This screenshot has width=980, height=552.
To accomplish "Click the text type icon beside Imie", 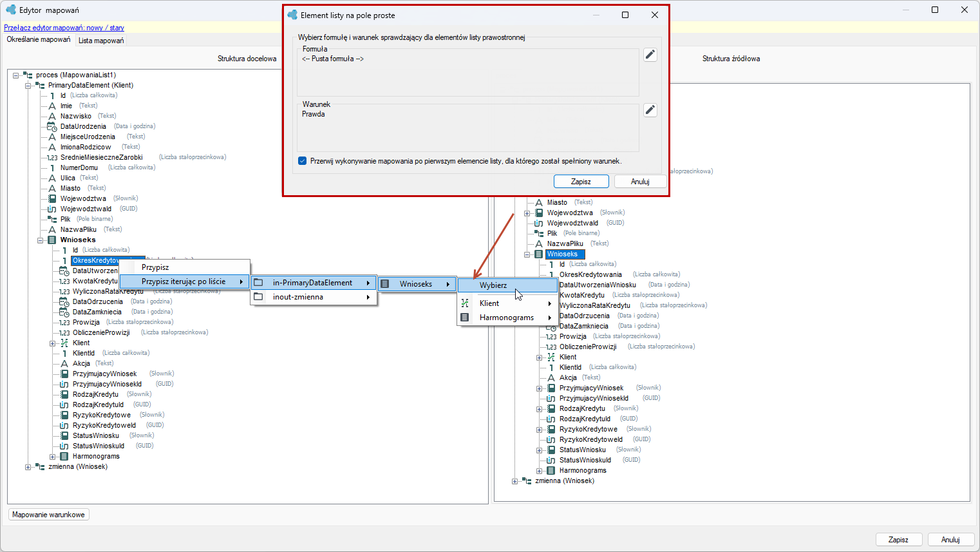I will (52, 106).
